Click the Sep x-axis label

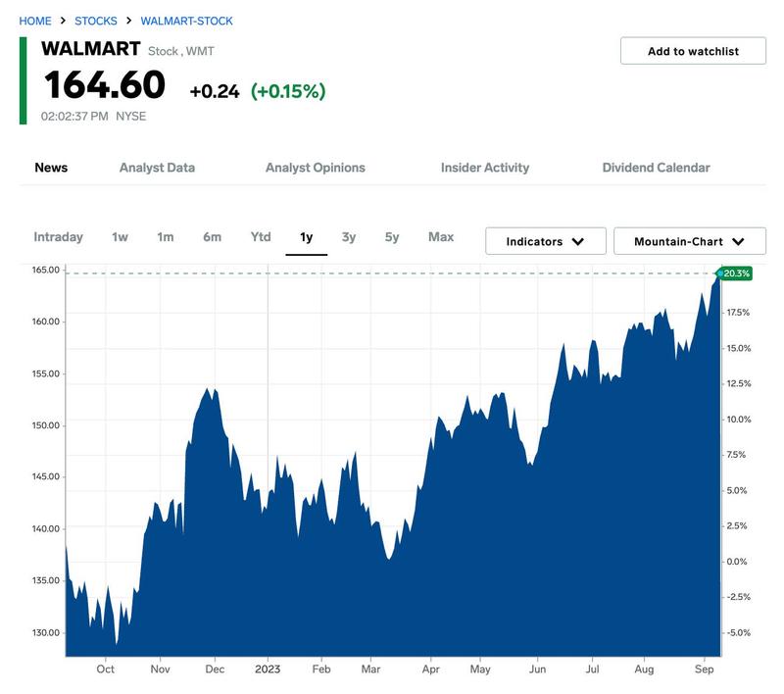pyautogui.click(x=704, y=669)
